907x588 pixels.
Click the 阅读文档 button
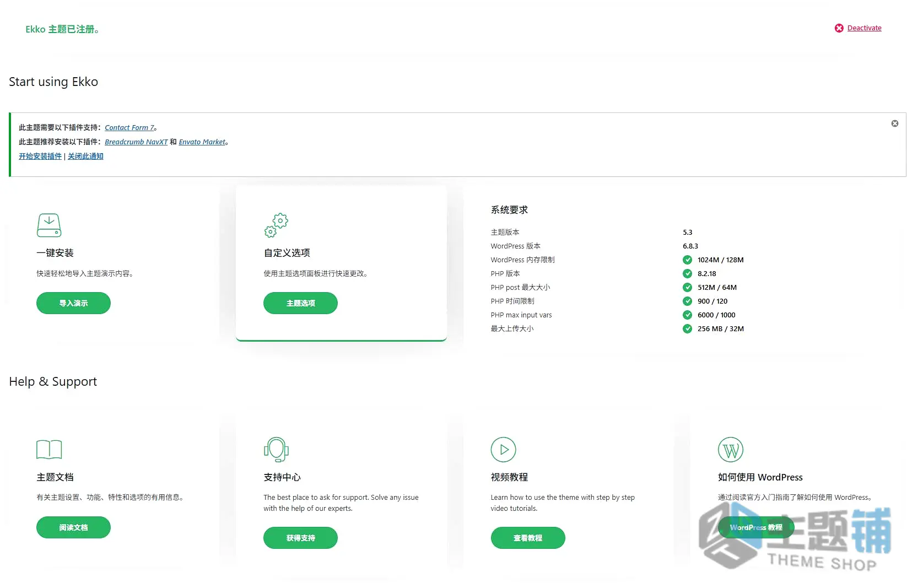pyautogui.click(x=73, y=527)
